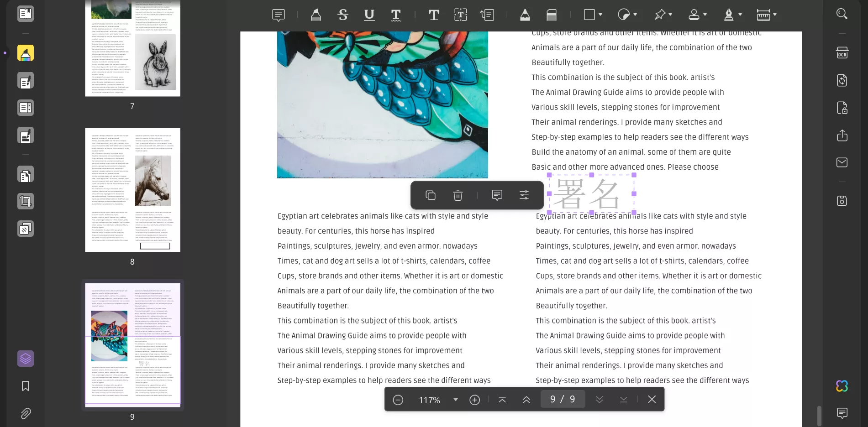The image size is (868, 427).
Task: Send file by email envelope icon
Action: pyautogui.click(x=842, y=162)
